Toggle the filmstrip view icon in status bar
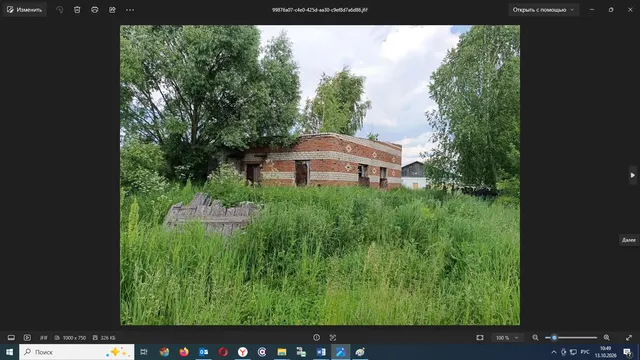The height and width of the screenshot is (360, 640). [x=11, y=338]
